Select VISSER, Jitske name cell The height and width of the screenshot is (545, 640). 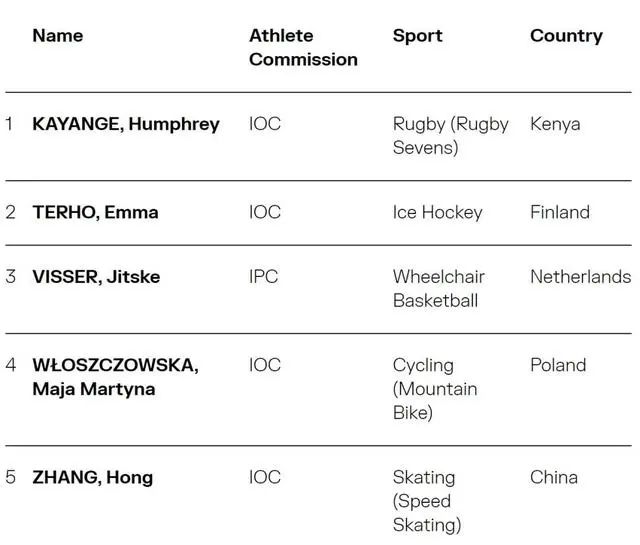click(x=96, y=277)
